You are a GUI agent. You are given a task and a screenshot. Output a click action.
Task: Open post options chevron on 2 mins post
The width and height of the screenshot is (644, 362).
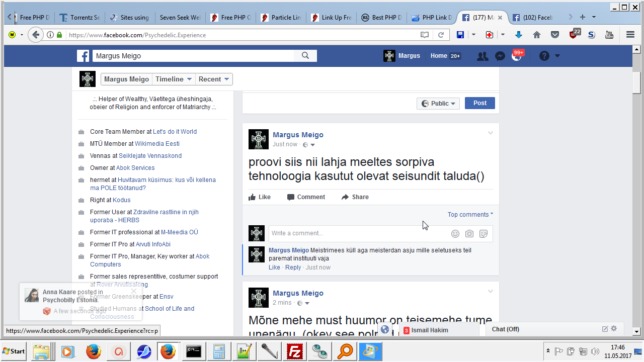tap(491, 292)
